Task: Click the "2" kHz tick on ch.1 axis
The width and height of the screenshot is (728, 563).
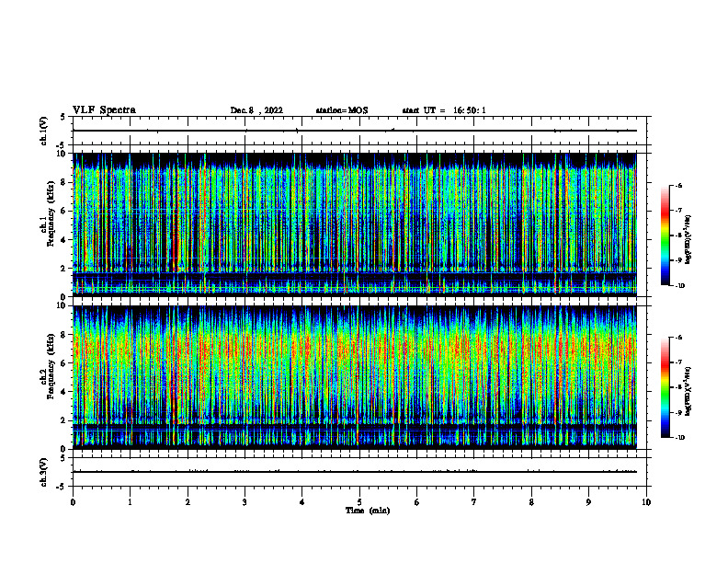Action: [x=64, y=268]
